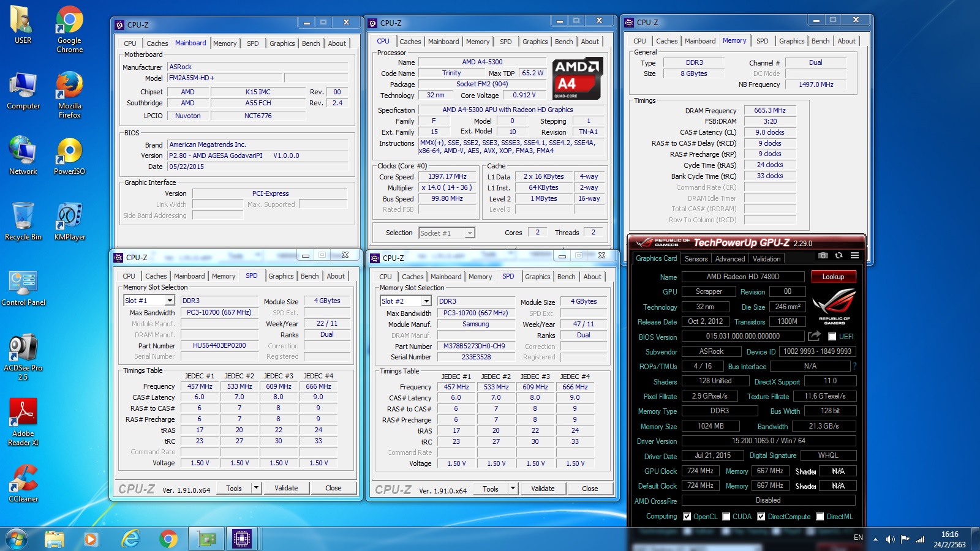Select the ACDSee Pro 2.5 shortcut
980x551 pixels.
[23, 358]
